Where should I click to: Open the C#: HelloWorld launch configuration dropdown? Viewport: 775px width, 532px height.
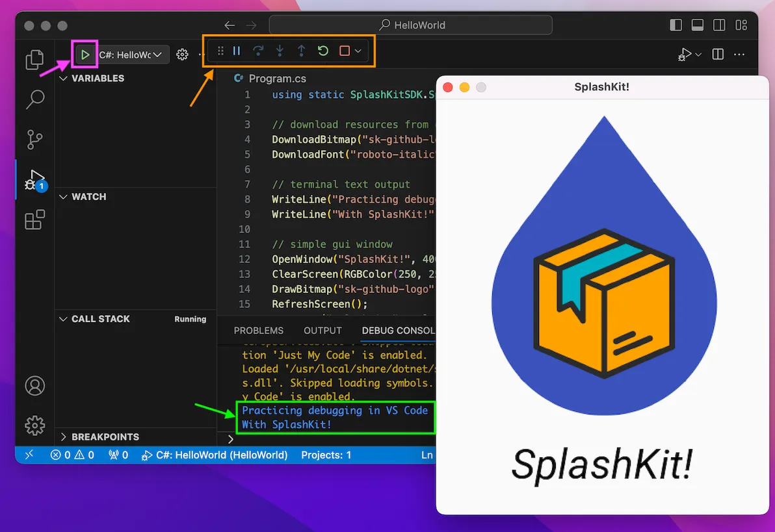(x=130, y=55)
